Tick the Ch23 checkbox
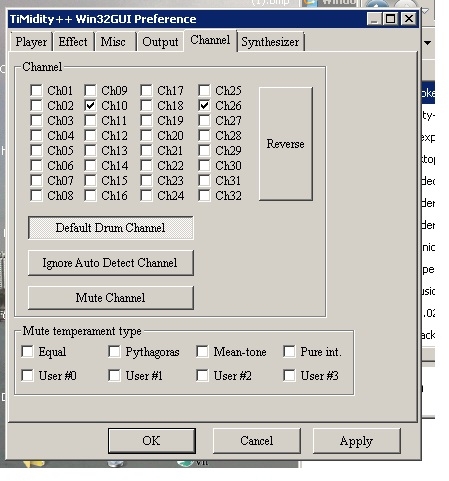 tap(146, 180)
